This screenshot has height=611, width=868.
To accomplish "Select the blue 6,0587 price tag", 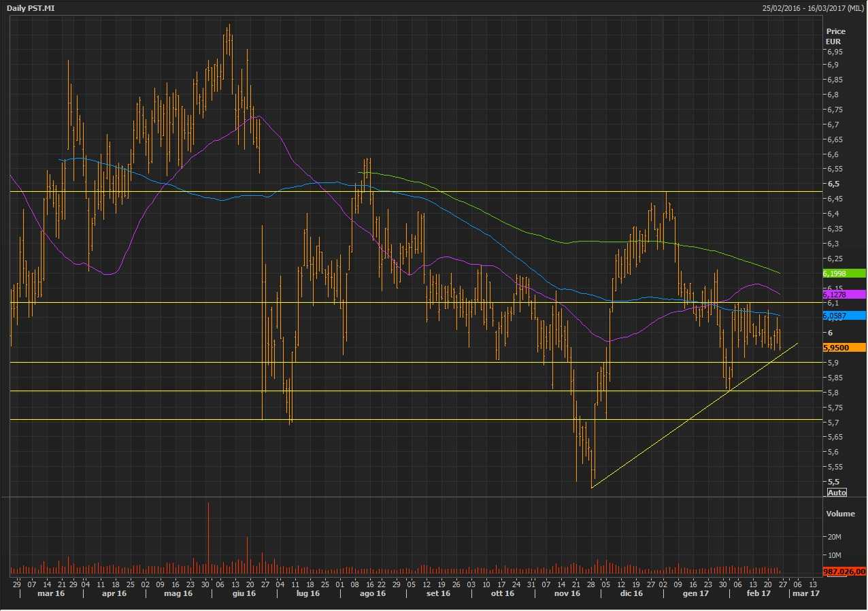I will [844, 316].
